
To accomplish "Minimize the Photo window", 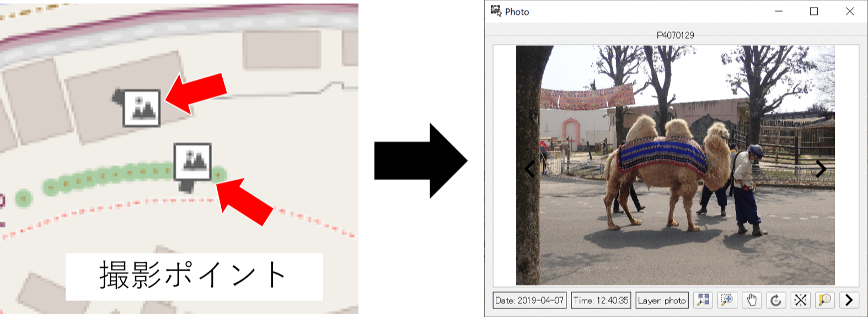I will [779, 11].
